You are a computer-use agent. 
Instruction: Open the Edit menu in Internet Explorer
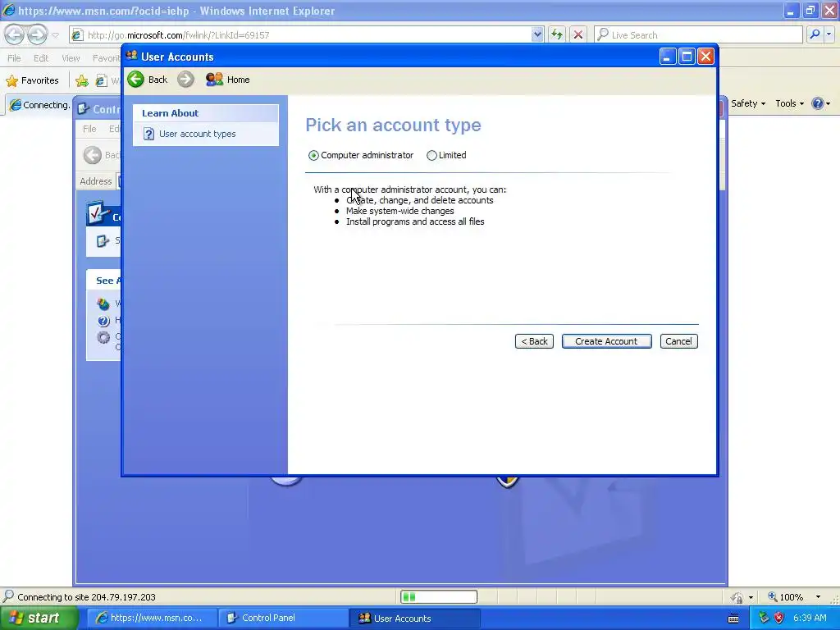tap(41, 58)
